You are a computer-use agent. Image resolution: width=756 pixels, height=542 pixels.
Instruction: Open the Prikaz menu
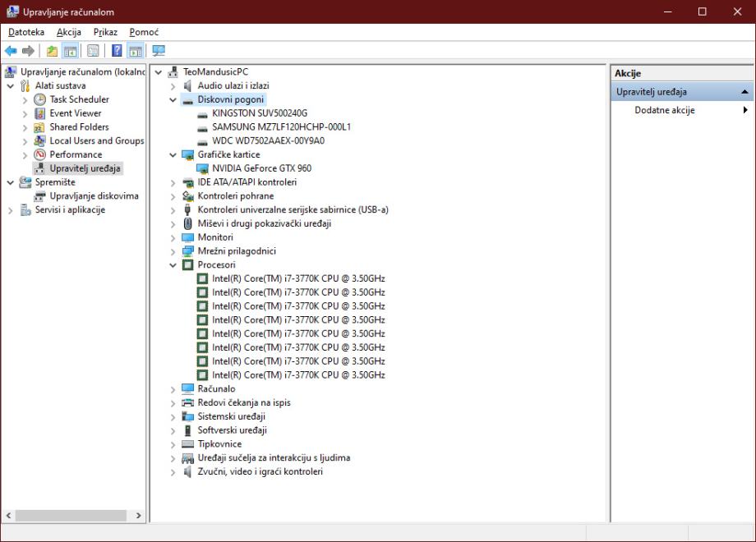point(105,32)
